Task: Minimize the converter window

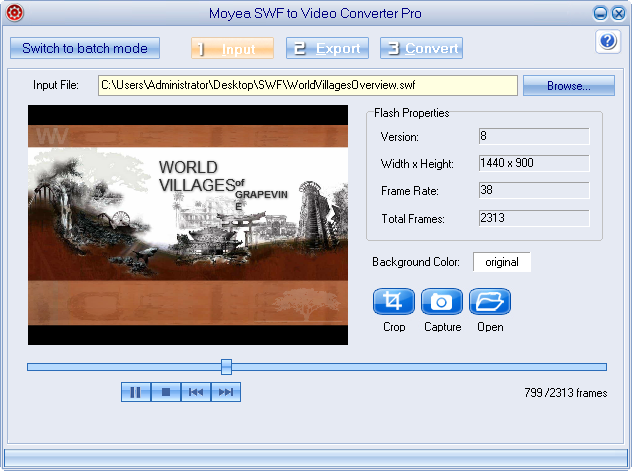Action: click(x=600, y=13)
